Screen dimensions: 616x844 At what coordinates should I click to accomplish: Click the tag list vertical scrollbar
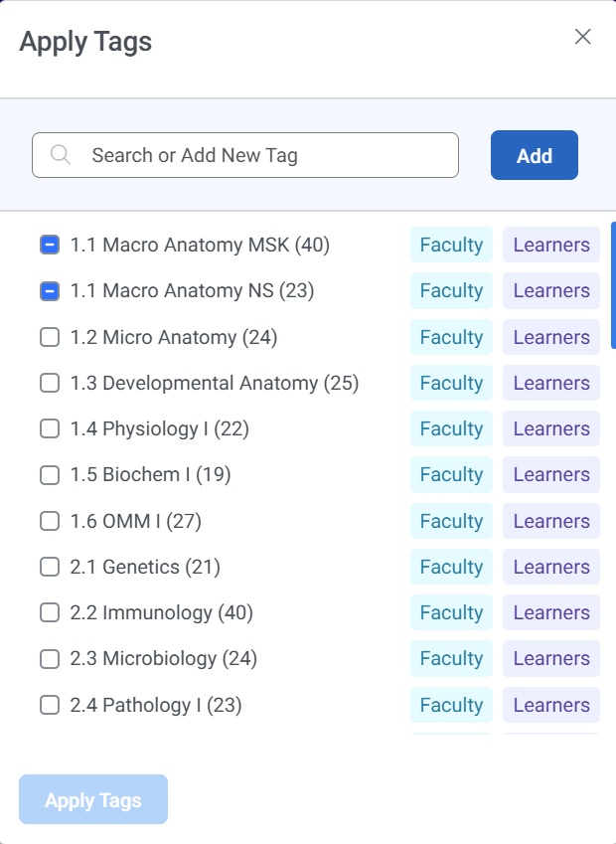pyautogui.click(x=613, y=285)
